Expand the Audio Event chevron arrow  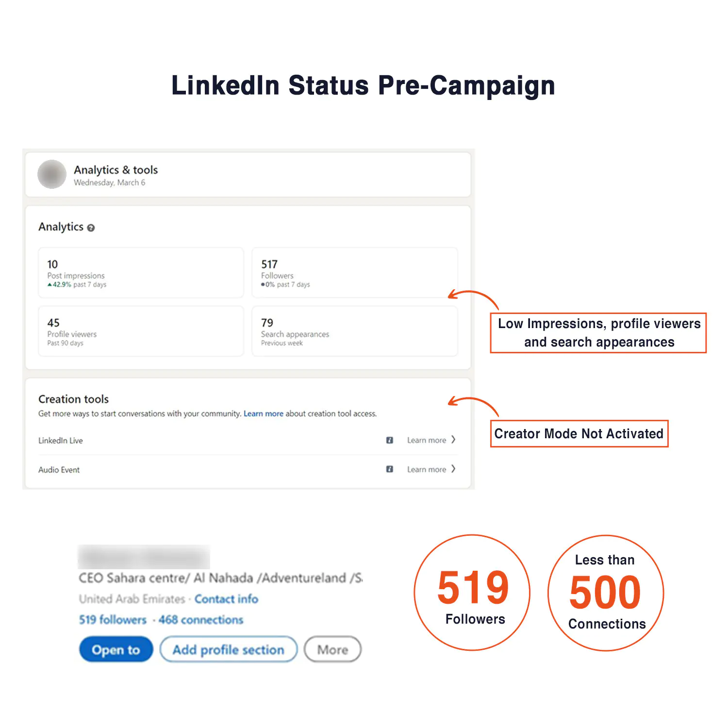point(453,469)
